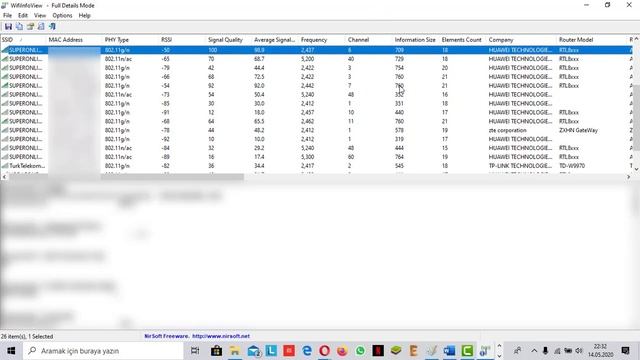Switch to Microsoft Word on the taskbar
The width and height of the screenshot is (640, 360).
pos(449,351)
